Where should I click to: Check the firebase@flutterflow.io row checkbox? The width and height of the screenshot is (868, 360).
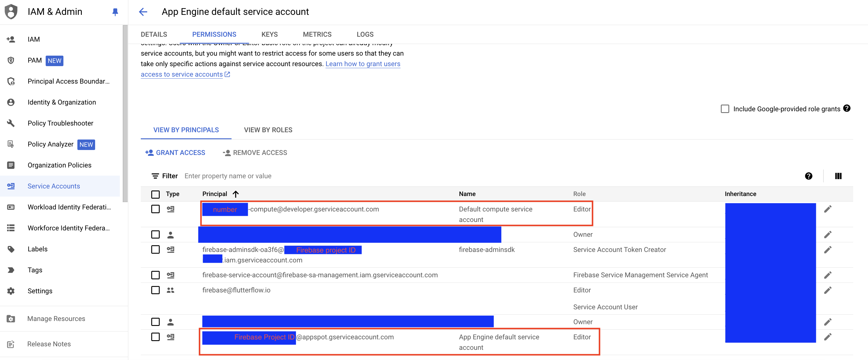[x=155, y=290]
